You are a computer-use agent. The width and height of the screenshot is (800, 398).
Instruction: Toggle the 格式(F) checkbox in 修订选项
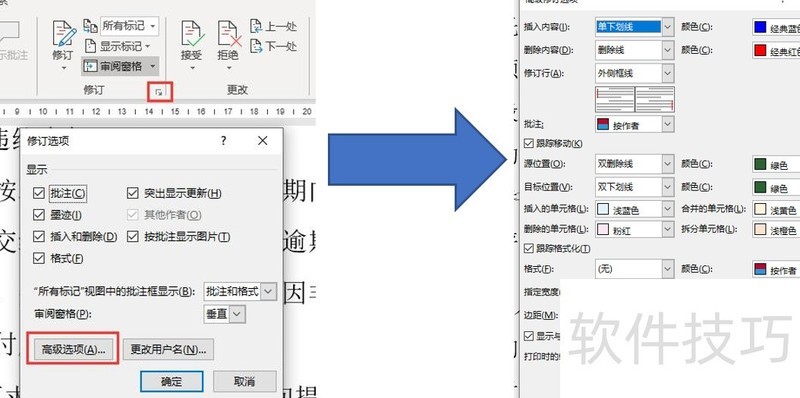click(38, 258)
